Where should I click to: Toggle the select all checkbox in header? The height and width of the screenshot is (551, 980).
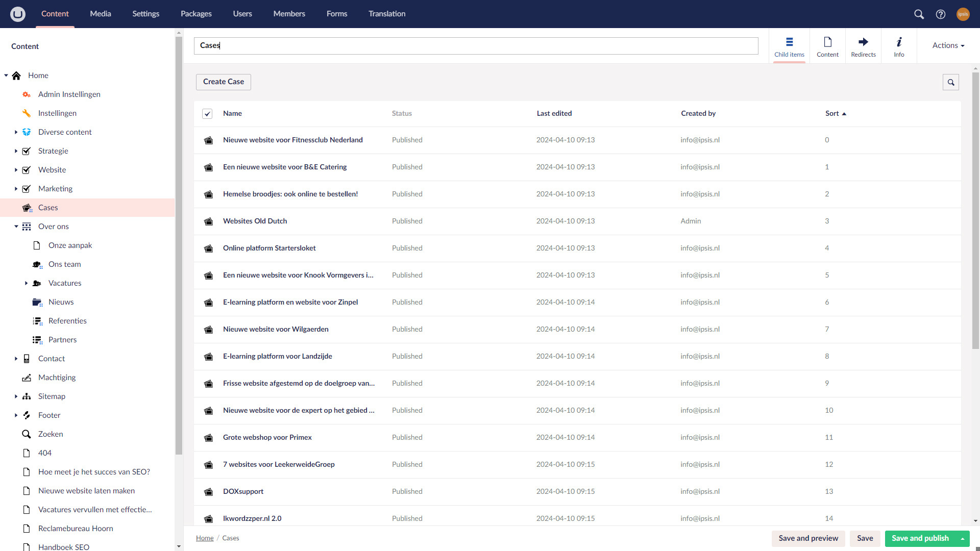point(207,114)
